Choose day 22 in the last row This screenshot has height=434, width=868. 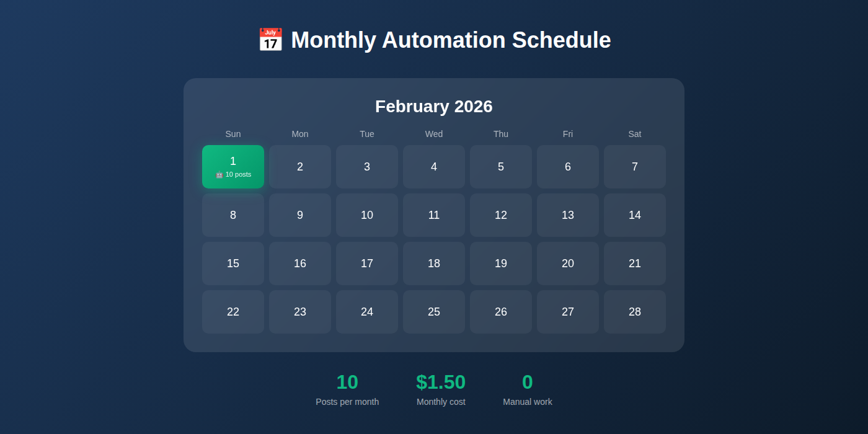(x=233, y=312)
